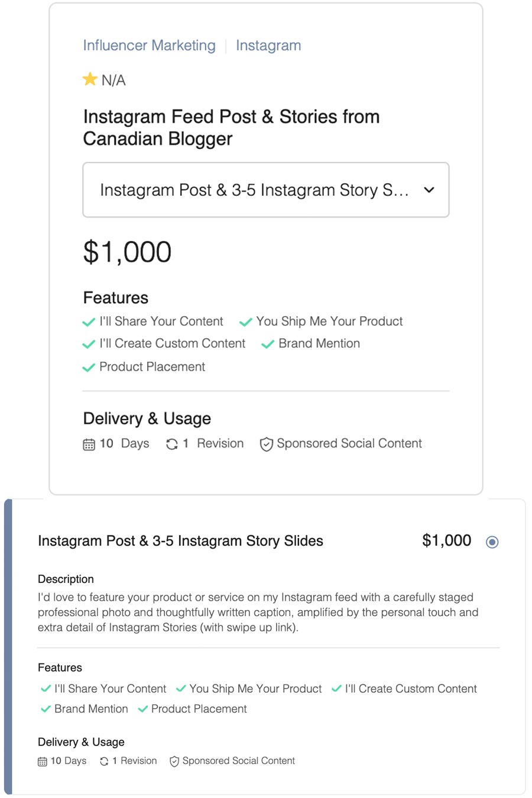
Task: Click checkmark beside Brand Mention in lower panel
Action: (x=46, y=709)
